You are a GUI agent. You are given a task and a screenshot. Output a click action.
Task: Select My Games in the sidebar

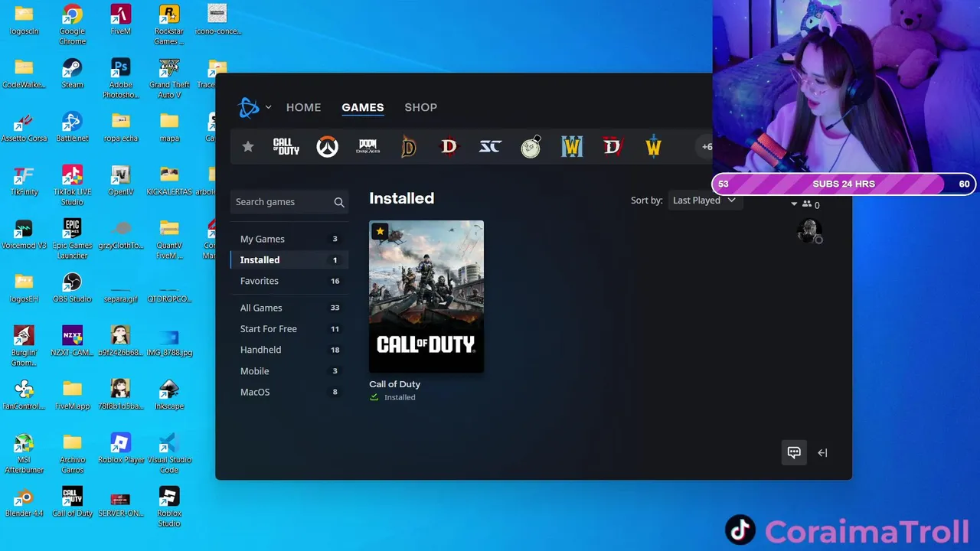289,239
